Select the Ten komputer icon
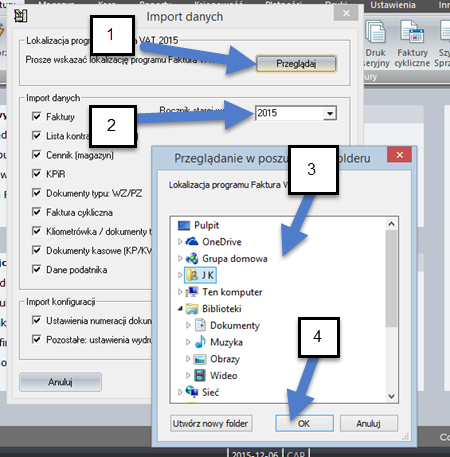The image size is (450, 457). (x=192, y=292)
